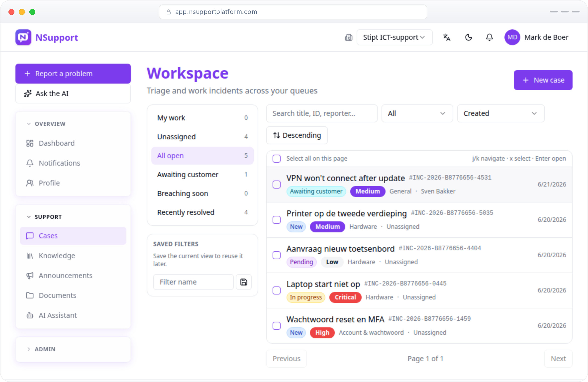Viewport: 588px width, 382px height.
Task: Open the language translate icon
Action: coord(447,37)
